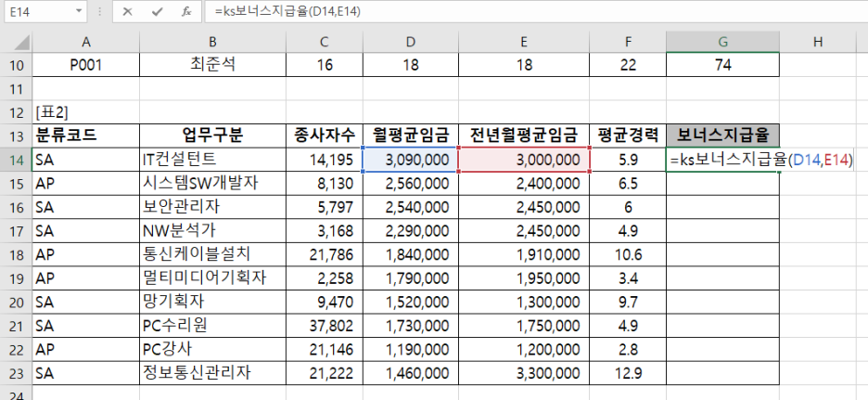Select row 10 header
This screenshot has height=400, width=868.
pos(16,65)
